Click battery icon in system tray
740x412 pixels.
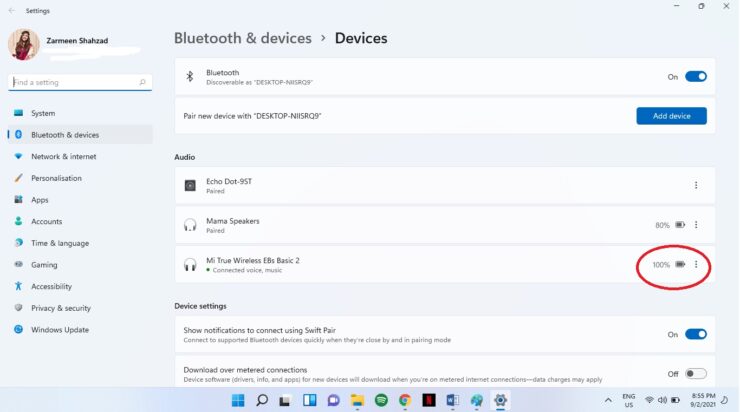pyautogui.click(x=676, y=400)
